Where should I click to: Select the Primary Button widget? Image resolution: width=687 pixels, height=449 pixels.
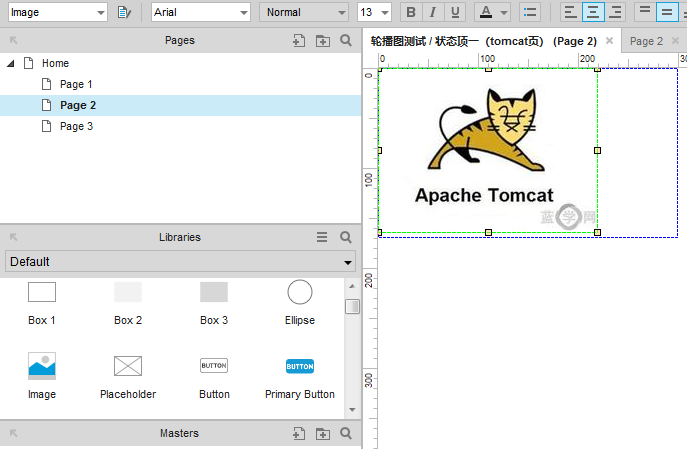click(300, 377)
